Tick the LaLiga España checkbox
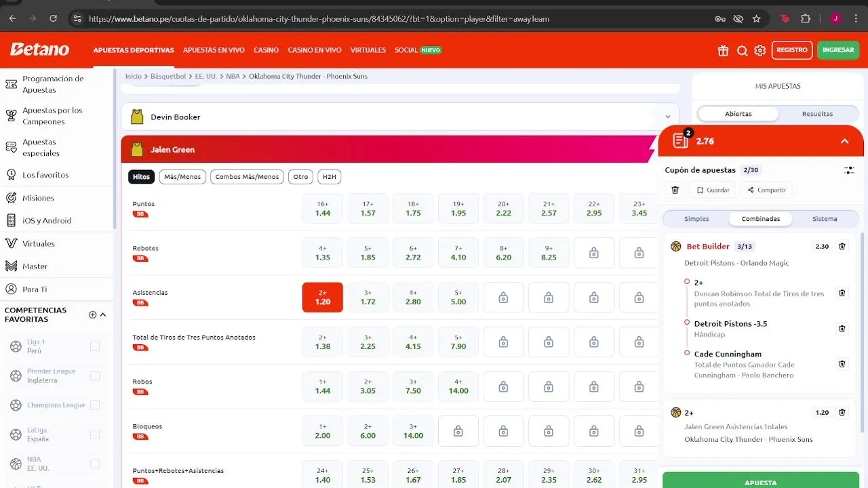Screen dimensions: 868x488 point(95,434)
